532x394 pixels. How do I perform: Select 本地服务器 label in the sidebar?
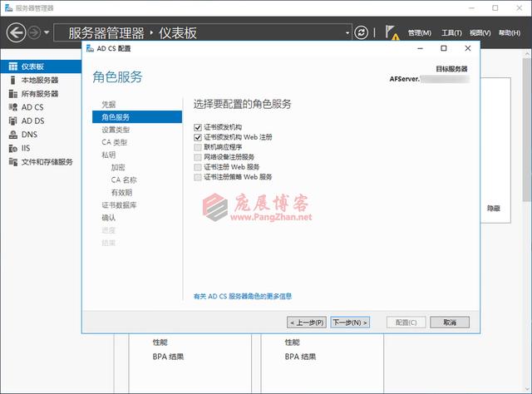(40, 80)
